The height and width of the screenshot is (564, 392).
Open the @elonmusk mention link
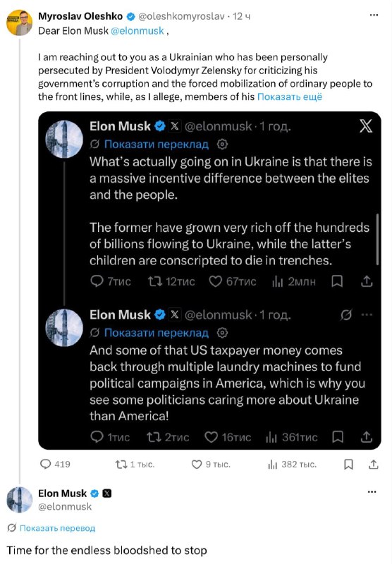pos(137,31)
